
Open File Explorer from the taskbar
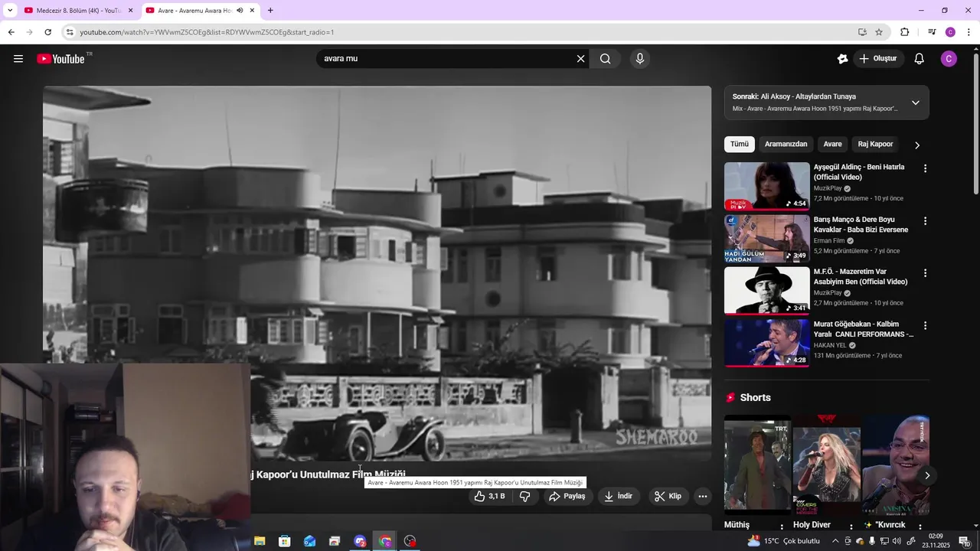click(x=260, y=541)
